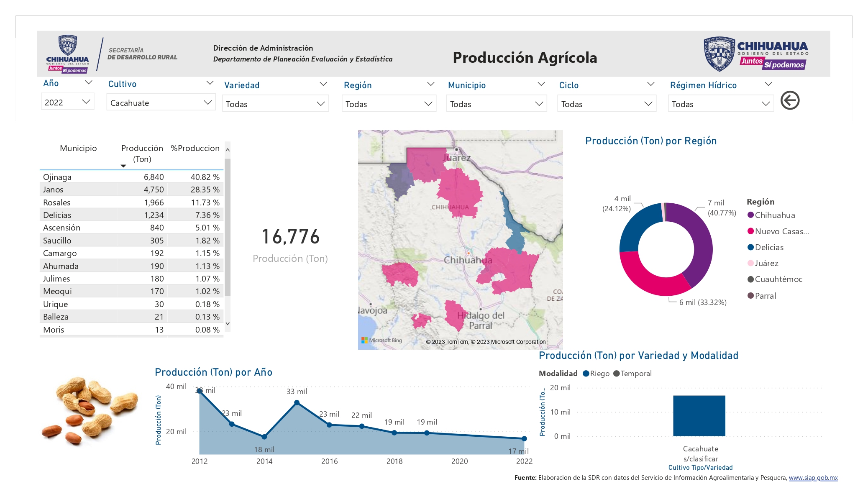The image size is (868, 502).
Task: Click the Delicias row in municipio table
Action: click(131, 215)
